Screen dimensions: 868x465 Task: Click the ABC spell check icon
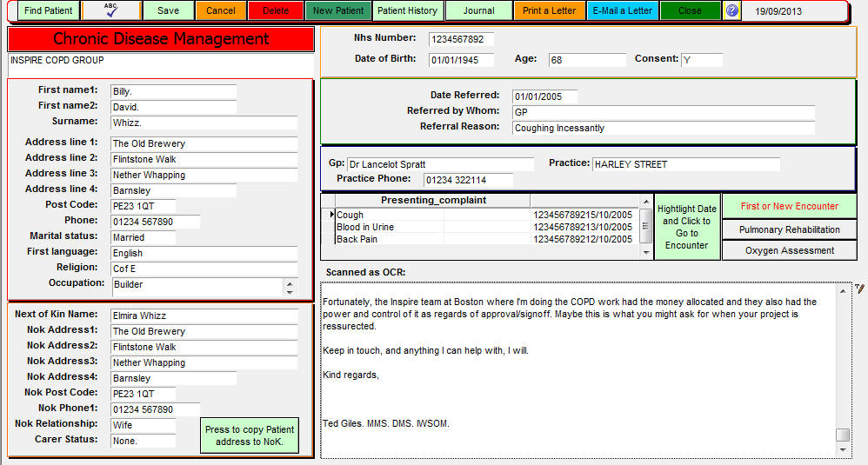(110, 11)
